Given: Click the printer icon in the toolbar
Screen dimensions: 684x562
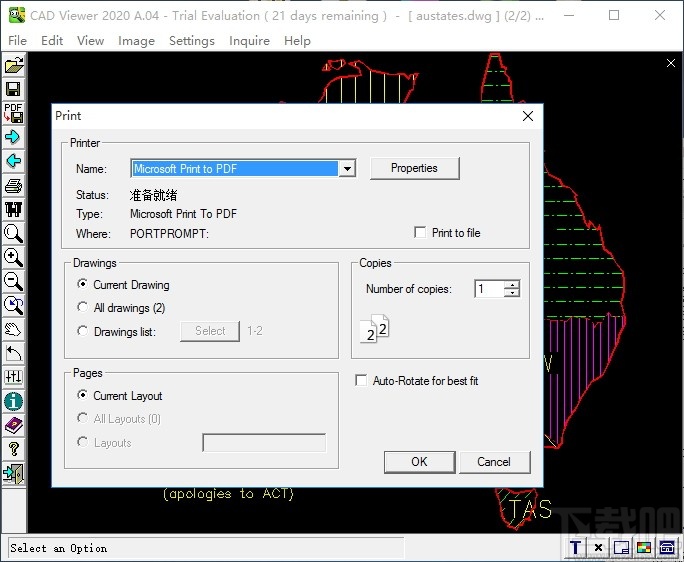Looking at the screenshot, I should point(14,185).
